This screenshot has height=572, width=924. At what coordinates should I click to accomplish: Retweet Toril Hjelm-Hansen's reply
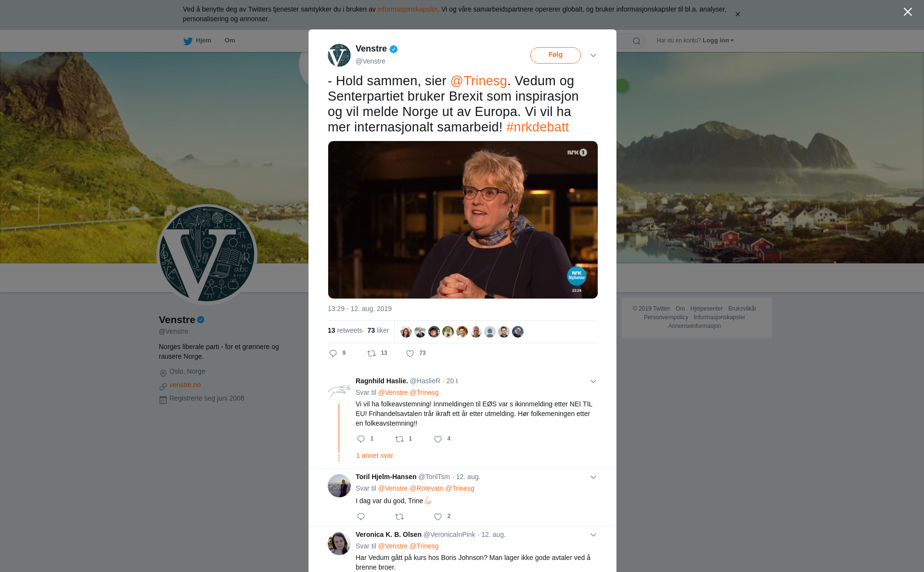click(399, 517)
